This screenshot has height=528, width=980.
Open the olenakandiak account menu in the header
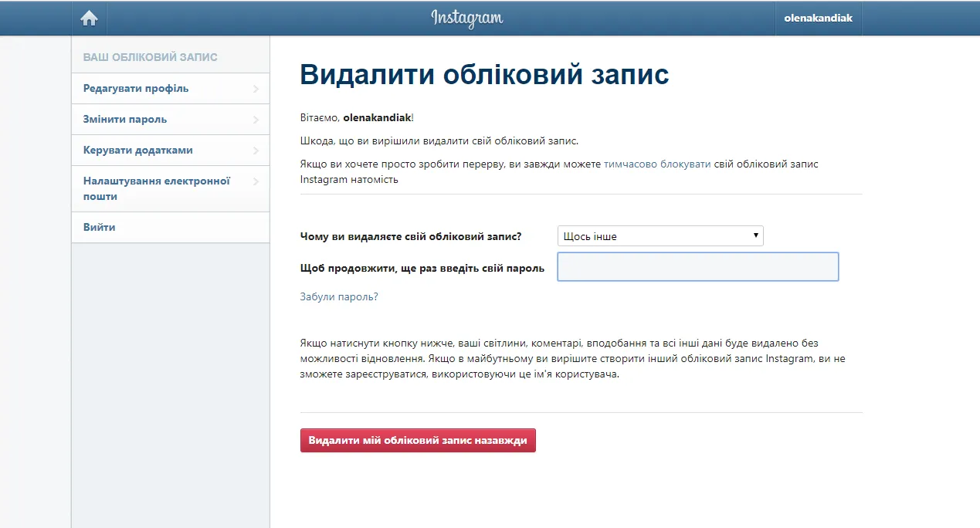click(x=818, y=18)
